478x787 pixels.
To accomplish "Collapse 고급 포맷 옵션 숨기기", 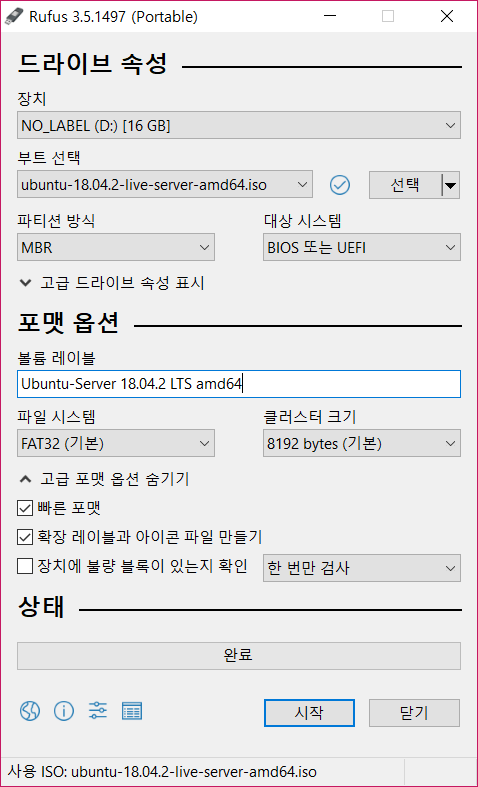I will point(104,479).
